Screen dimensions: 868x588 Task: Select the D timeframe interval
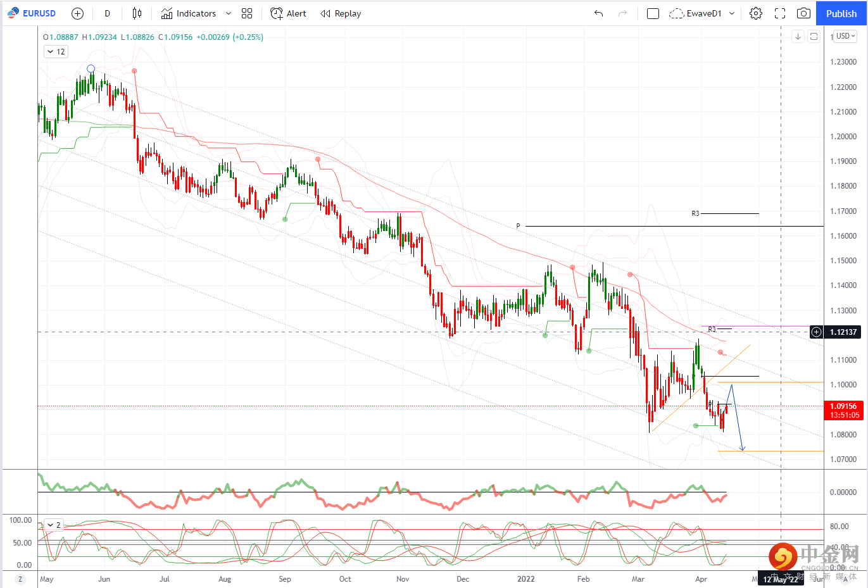click(x=107, y=13)
